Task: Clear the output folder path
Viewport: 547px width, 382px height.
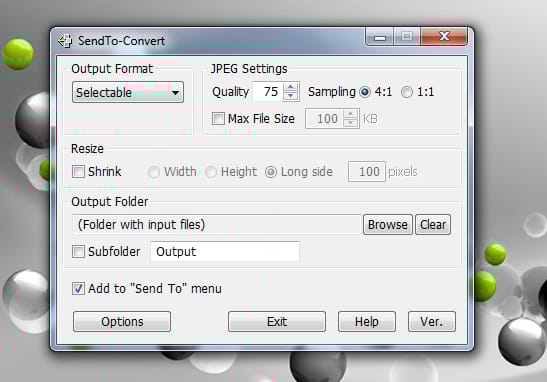Action: [x=433, y=225]
